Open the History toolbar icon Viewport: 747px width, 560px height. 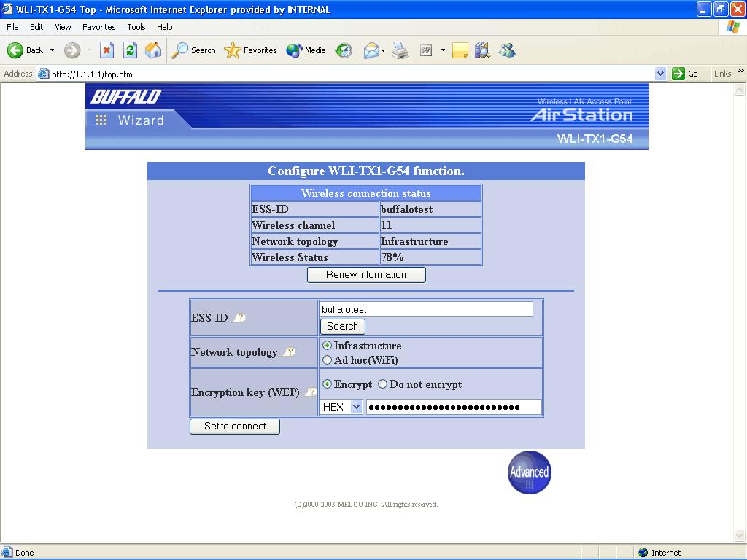[344, 50]
